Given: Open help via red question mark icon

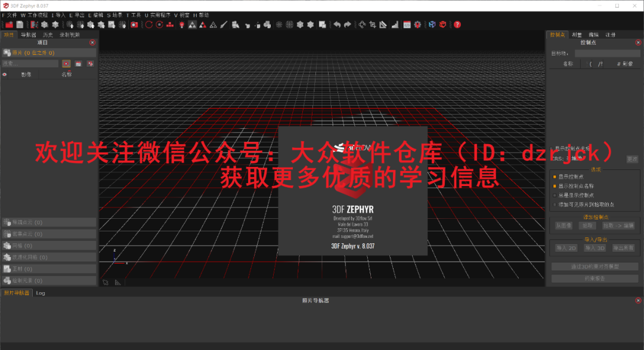Looking at the screenshot, I should (457, 24).
